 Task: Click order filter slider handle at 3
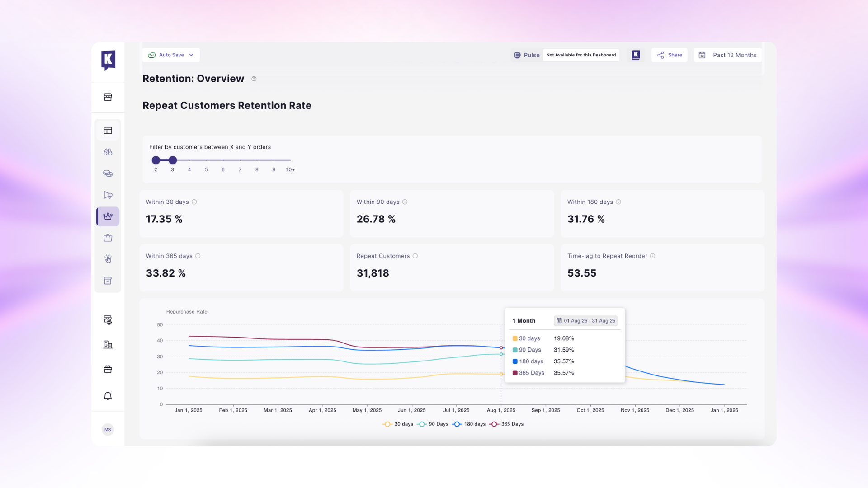(173, 160)
